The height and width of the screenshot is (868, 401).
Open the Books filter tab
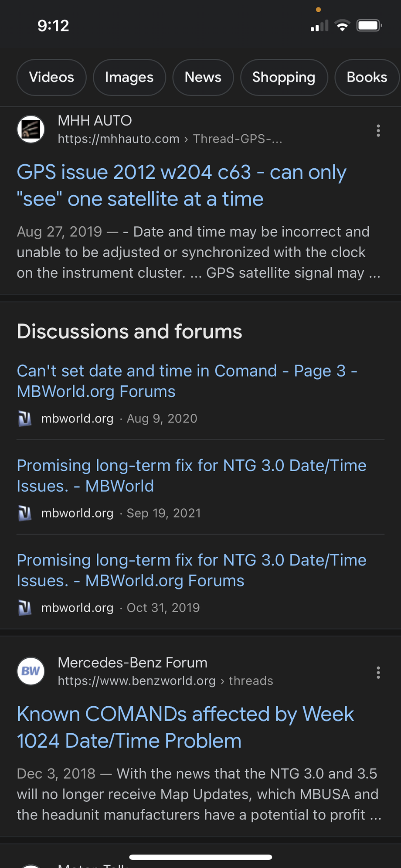click(x=367, y=77)
